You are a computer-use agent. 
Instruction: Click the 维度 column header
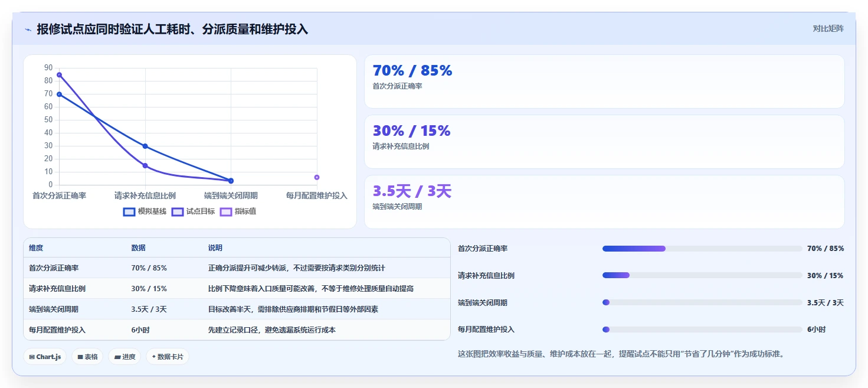pyautogui.click(x=36, y=248)
